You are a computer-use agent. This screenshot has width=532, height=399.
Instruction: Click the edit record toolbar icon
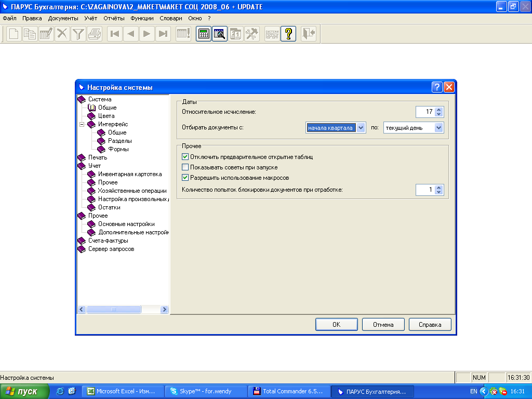coord(46,34)
